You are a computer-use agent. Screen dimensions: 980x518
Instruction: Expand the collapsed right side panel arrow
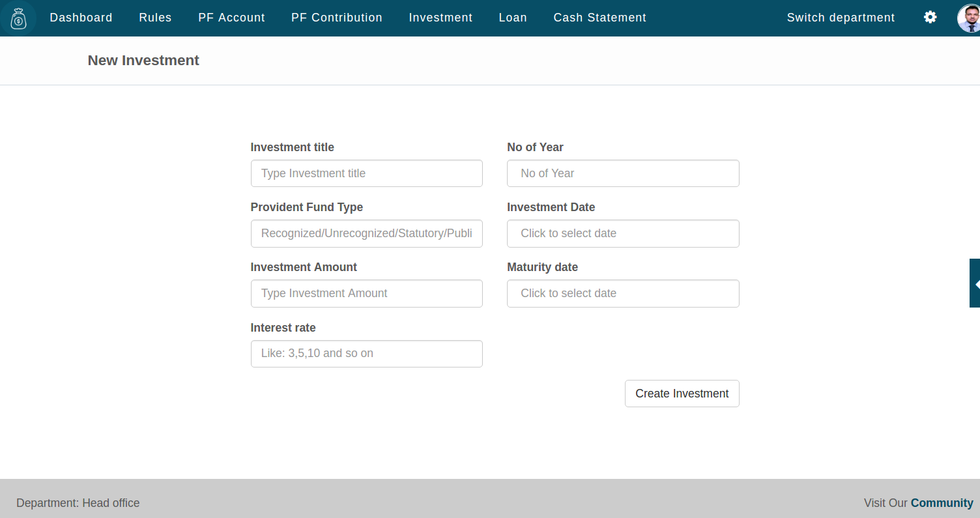click(x=975, y=283)
